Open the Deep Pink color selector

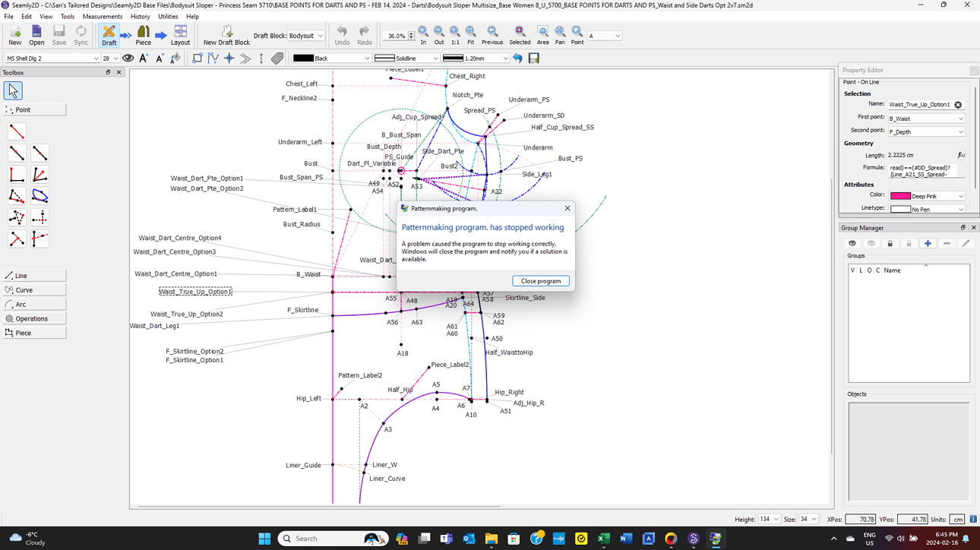(926, 195)
